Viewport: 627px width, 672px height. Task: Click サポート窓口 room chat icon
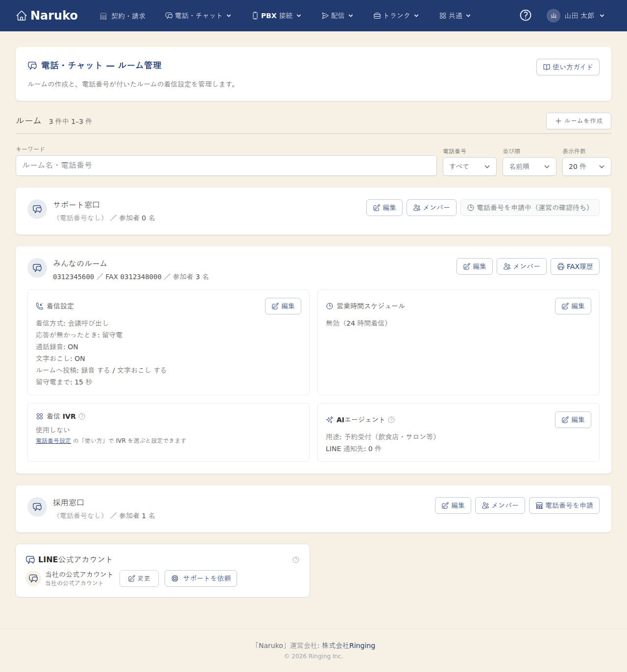tap(37, 209)
